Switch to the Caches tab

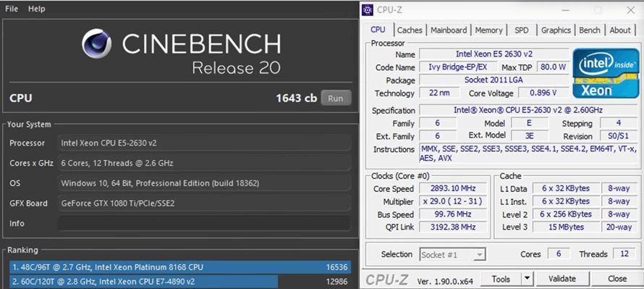tap(410, 30)
